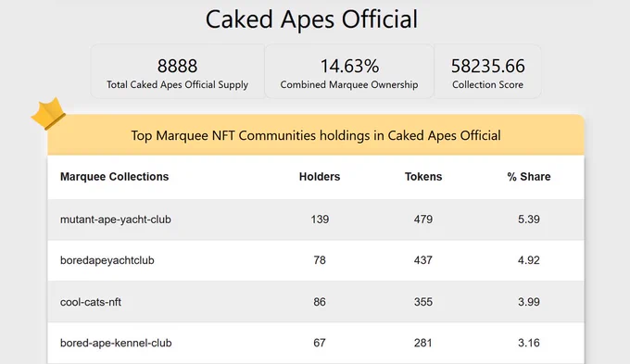This screenshot has width=630, height=364.
Task: Open the bored-ape-kennel-club collection row
Action: tap(316, 343)
